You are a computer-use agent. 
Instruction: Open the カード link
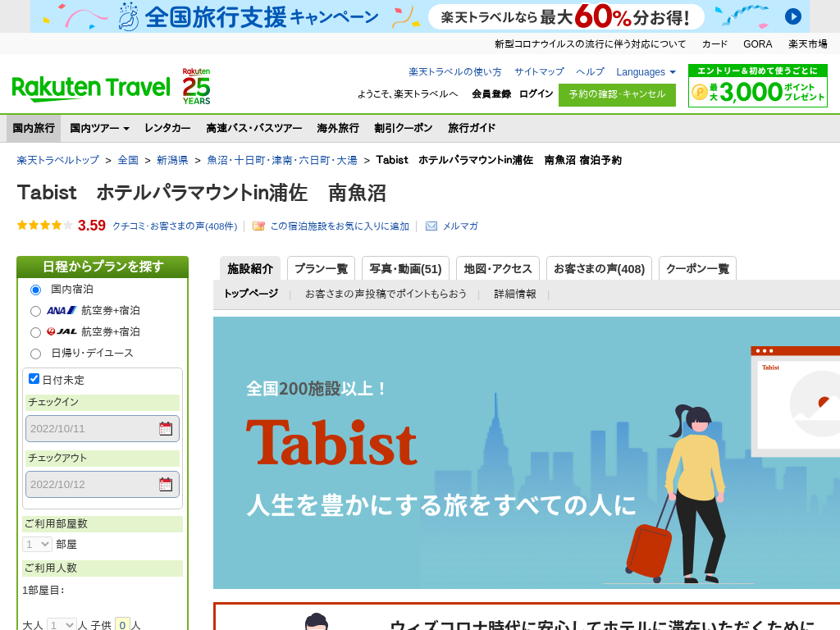[714, 44]
